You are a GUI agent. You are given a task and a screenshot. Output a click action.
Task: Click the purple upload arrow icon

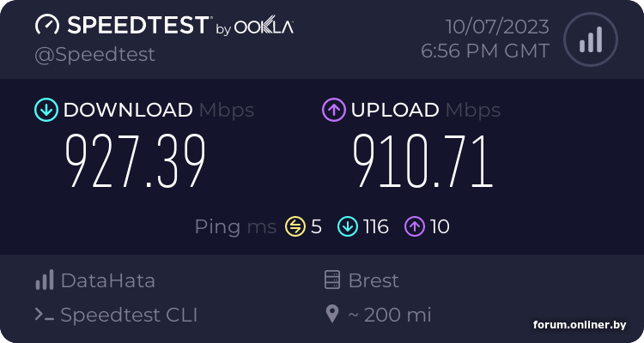coord(333,110)
